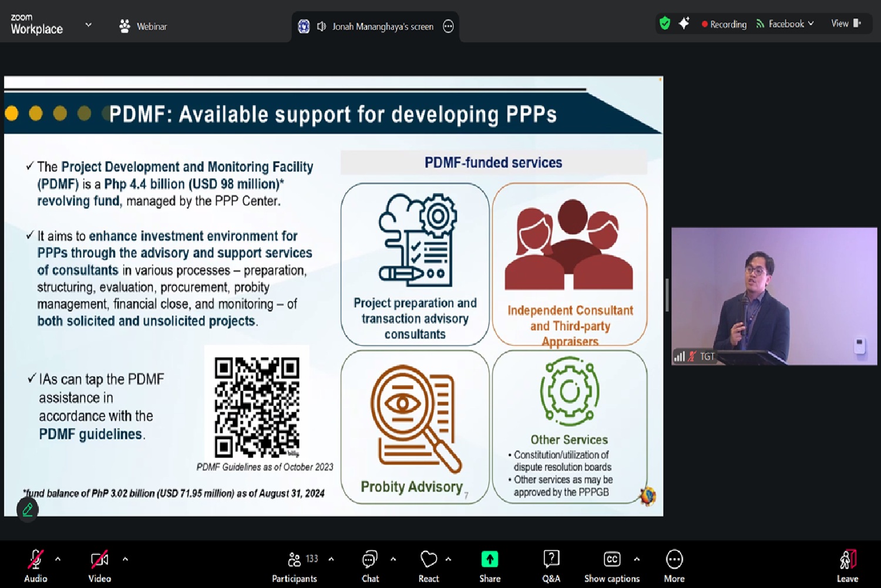Unmute the Audio microphone

click(x=35, y=566)
